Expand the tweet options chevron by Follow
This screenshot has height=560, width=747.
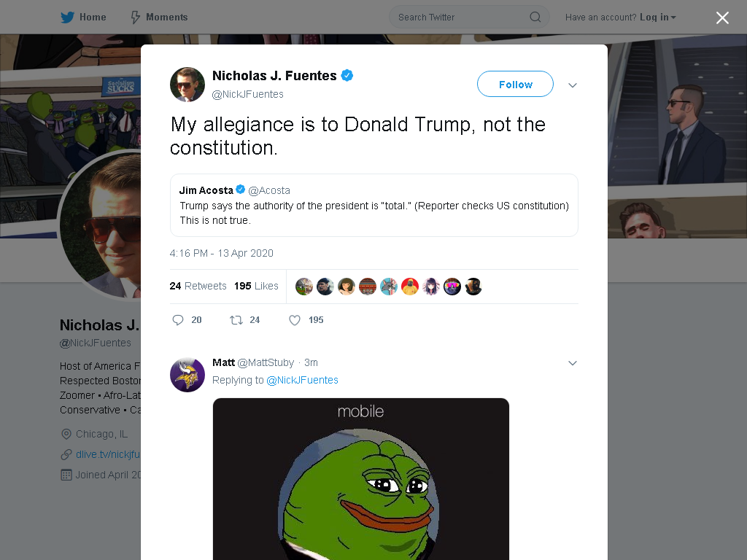573,85
